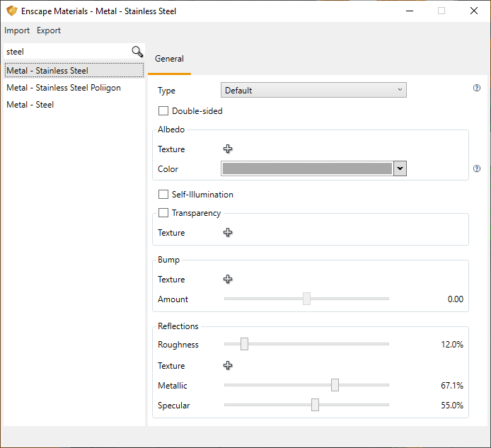Screen dimensions: 491x448
Task: Select Metal - Stainless Steel Poliigon material
Action: [74, 88]
